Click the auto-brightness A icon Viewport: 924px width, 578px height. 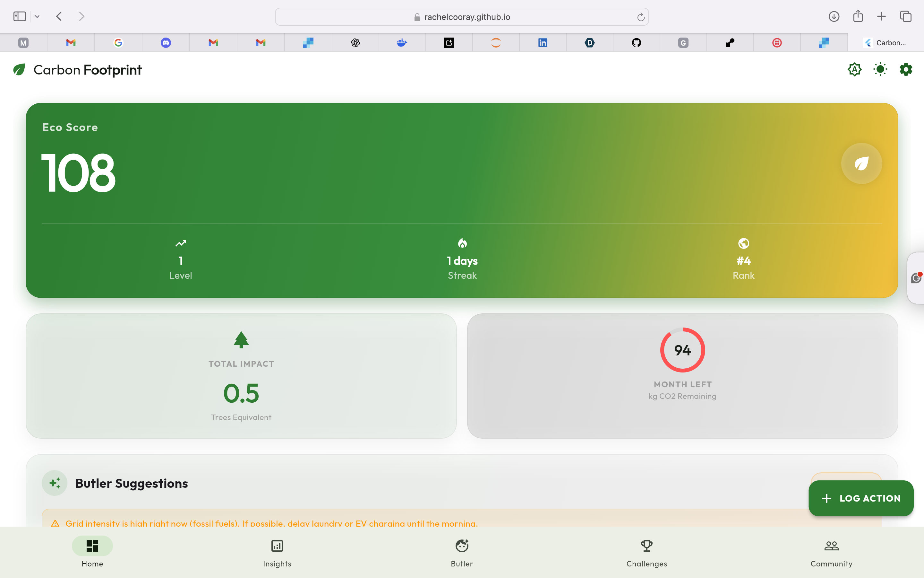854,70
